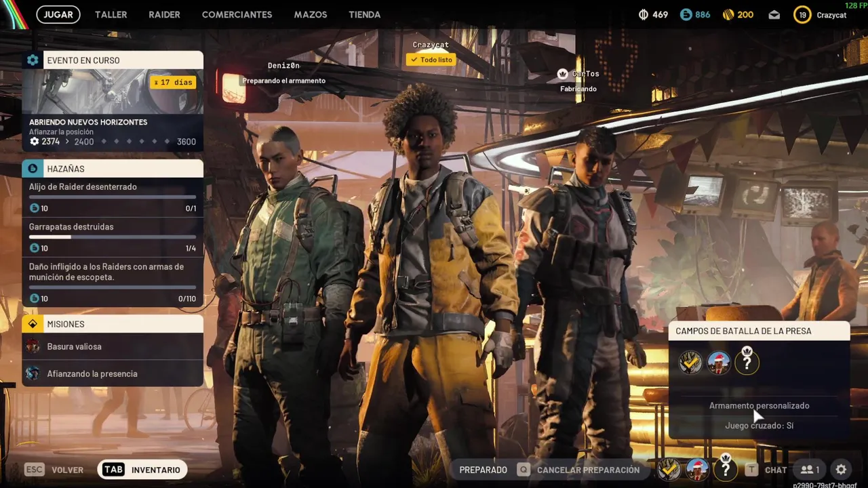This screenshot has width=868, height=488.
Task: Open the Basura valiosa mission
Action: pyautogui.click(x=113, y=346)
